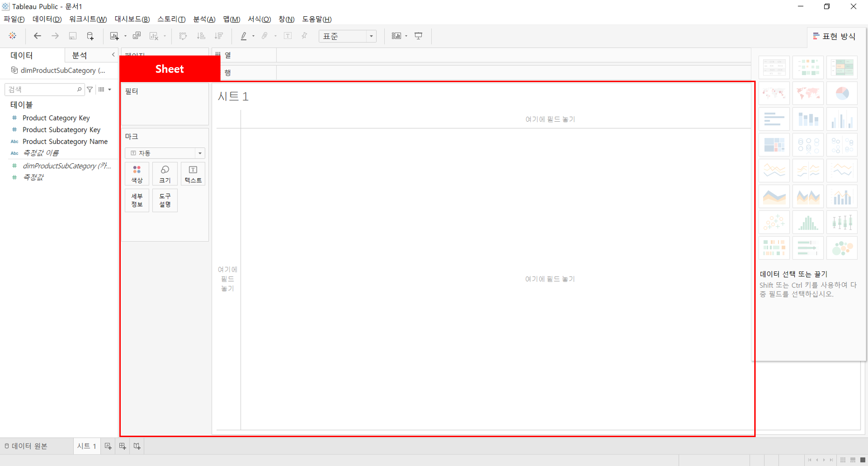This screenshot has height=466, width=868.
Task: Open the 워크시트(W) menu
Action: [x=88, y=19]
